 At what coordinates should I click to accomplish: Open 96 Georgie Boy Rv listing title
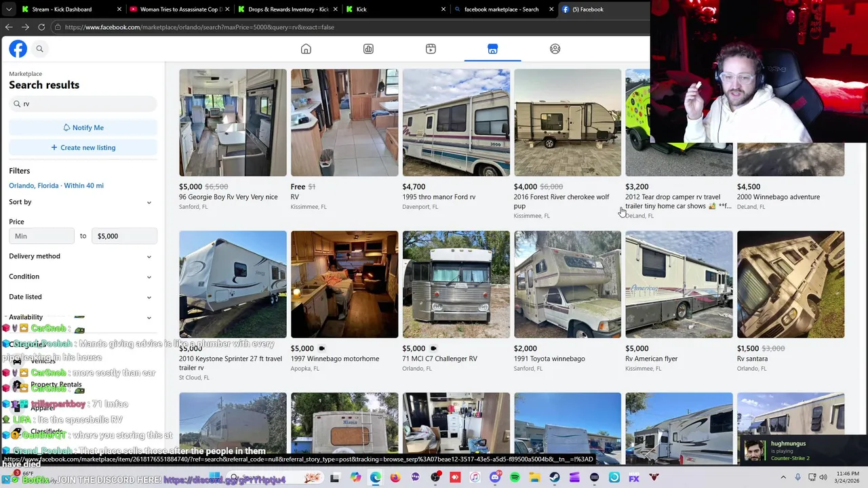[228, 197]
